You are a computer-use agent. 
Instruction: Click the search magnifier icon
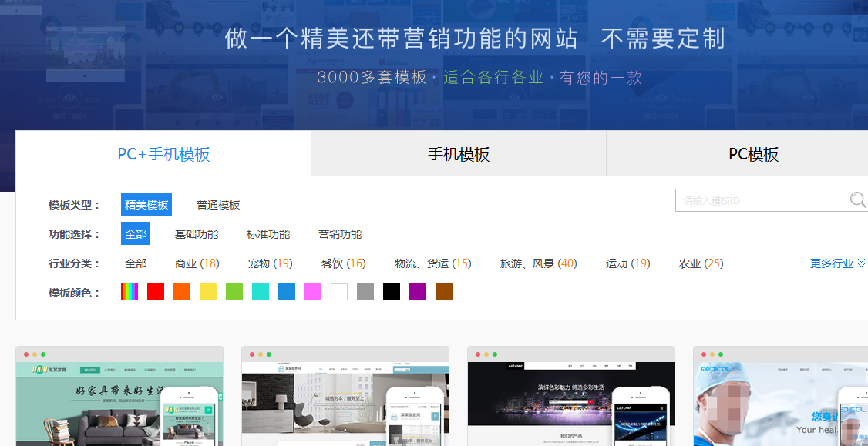[x=857, y=200]
